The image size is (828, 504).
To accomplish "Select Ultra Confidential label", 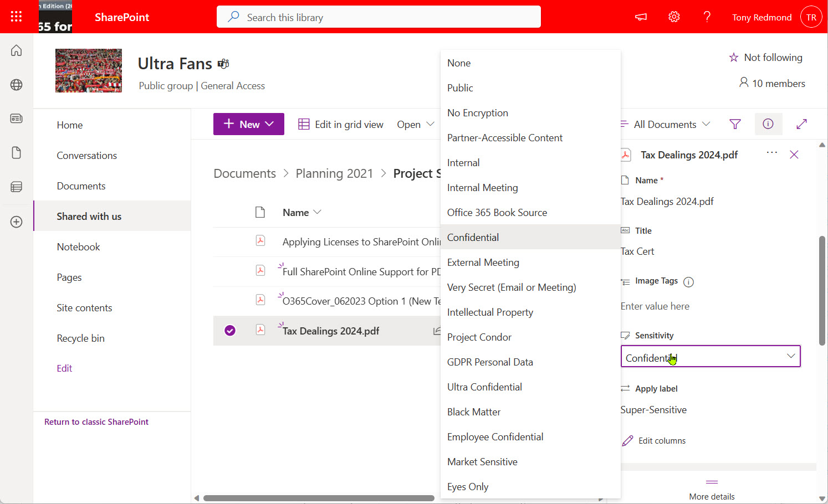I will coord(530,387).
